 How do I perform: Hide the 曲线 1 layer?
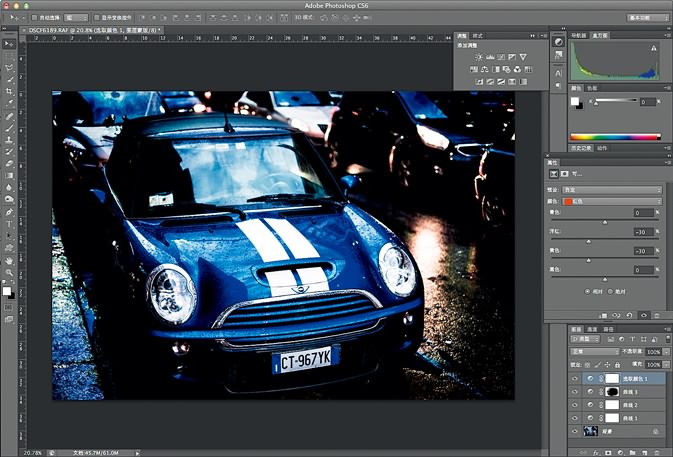pos(575,418)
